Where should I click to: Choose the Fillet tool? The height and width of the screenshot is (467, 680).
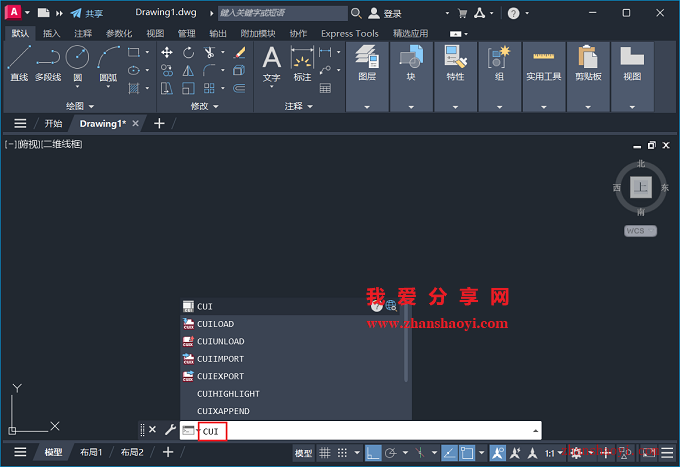point(209,70)
